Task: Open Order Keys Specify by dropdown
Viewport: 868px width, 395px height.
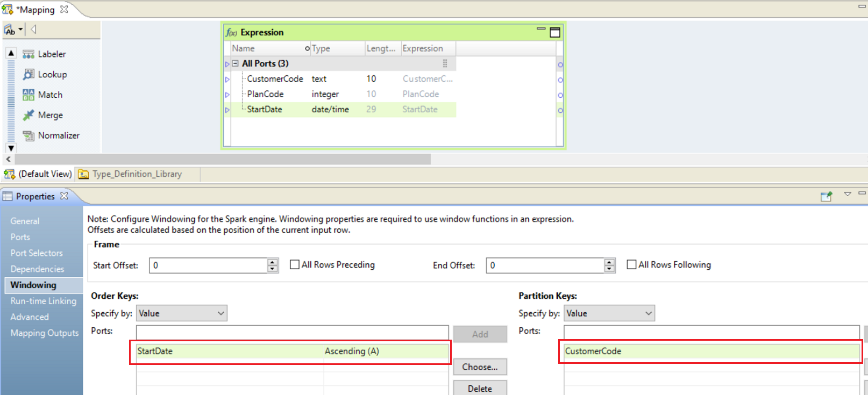Action: (182, 313)
